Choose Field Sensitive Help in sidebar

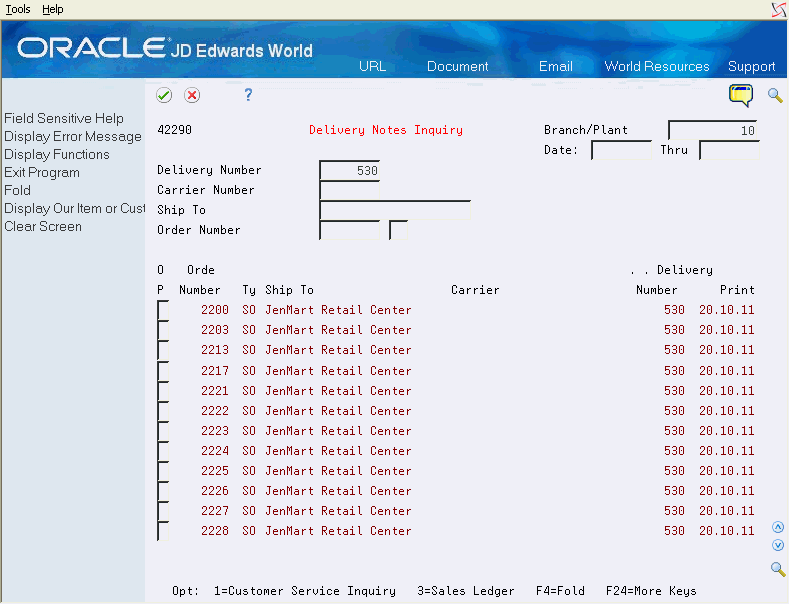tap(64, 118)
